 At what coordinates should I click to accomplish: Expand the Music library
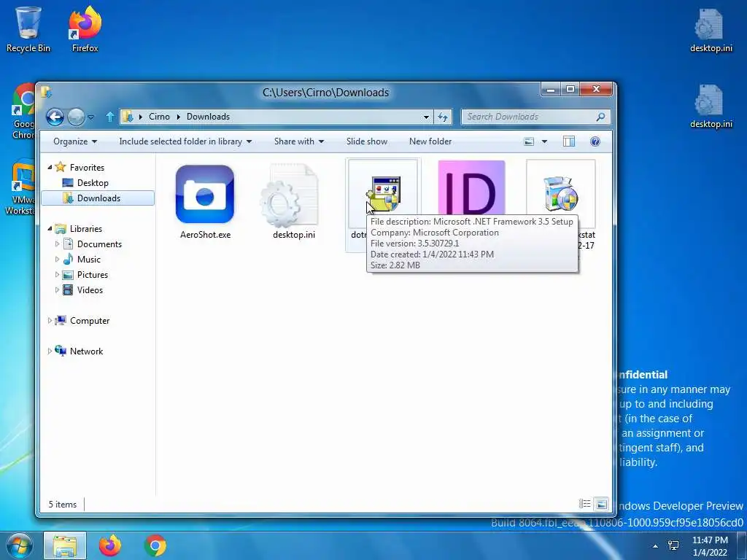[57, 260]
